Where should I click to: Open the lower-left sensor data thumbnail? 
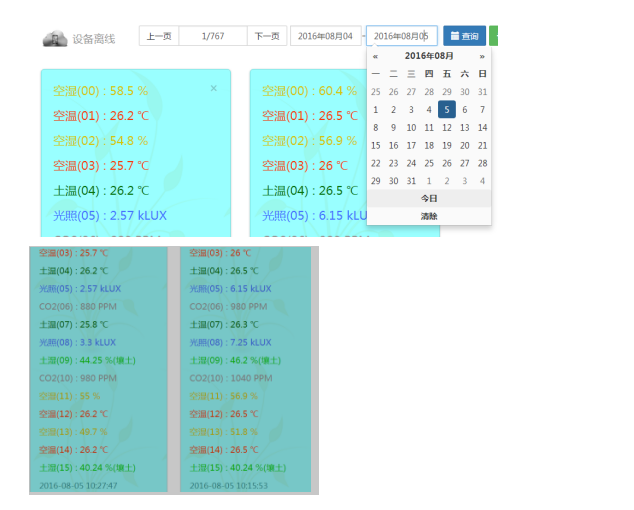click(98, 370)
